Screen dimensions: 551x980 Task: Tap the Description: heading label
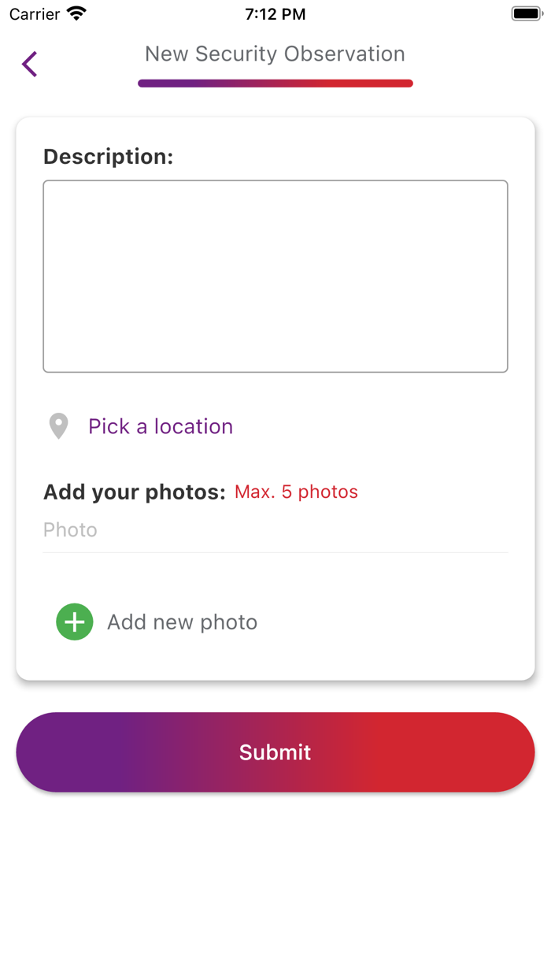pos(108,157)
